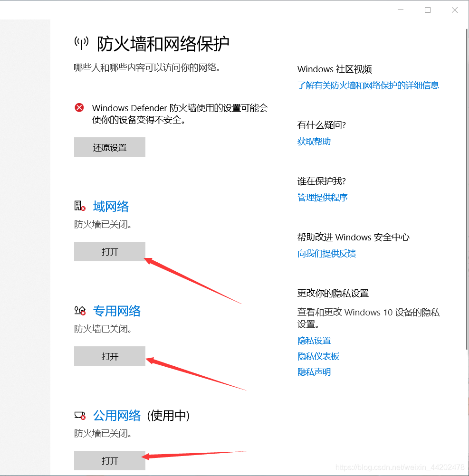Click the Windows 社区视频 heading

[x=335, y=69]
